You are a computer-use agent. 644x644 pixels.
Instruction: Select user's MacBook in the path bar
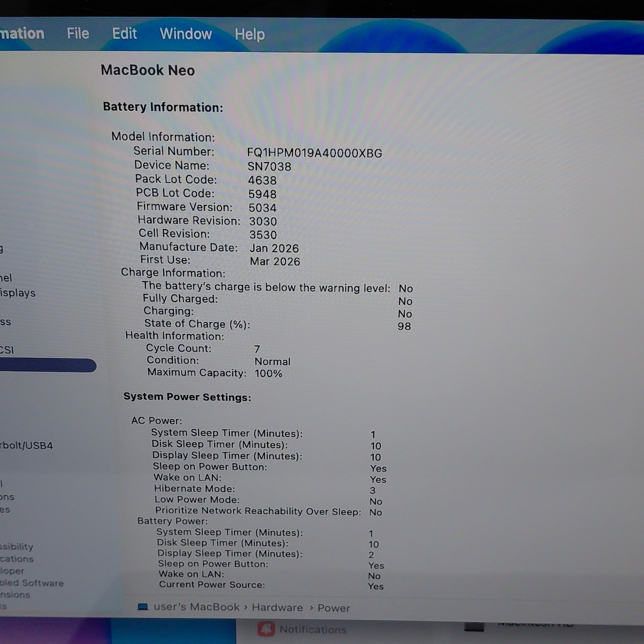(x=197, y=607)
